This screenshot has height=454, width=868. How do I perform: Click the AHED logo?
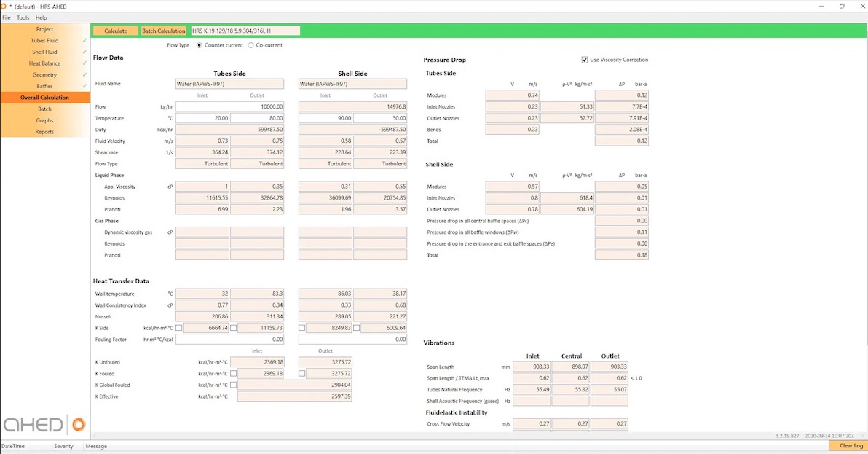tap(45, 425)
